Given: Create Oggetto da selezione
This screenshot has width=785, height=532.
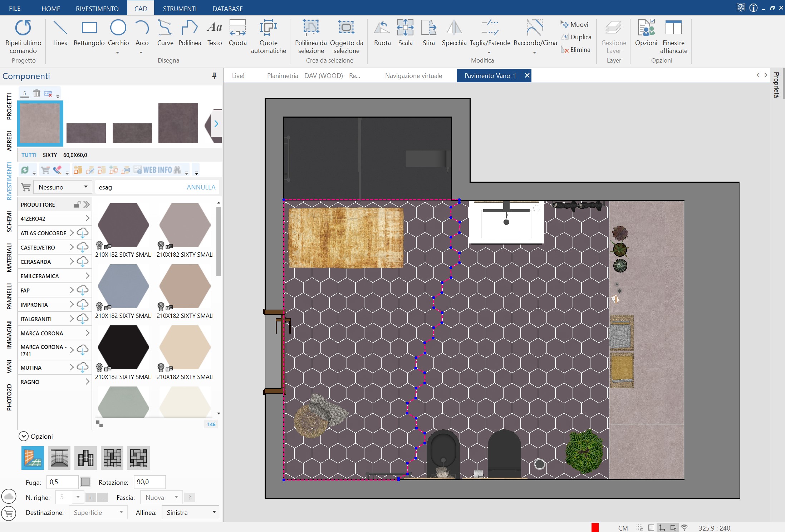Looking at the screenshot, I should click(347, 37).
